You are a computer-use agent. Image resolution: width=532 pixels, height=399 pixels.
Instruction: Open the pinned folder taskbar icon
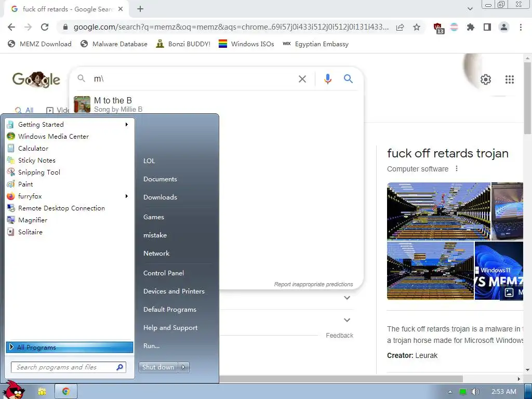pos(42,392)
